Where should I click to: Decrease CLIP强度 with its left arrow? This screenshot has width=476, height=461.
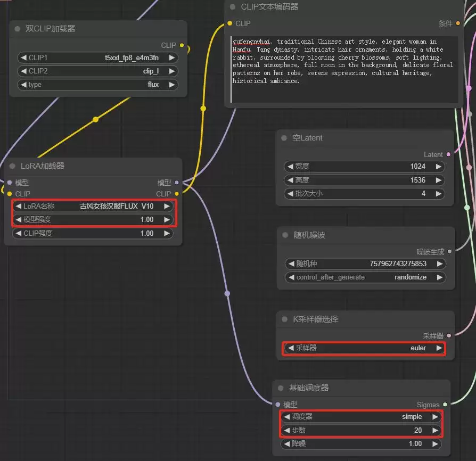tap(19, 233)
